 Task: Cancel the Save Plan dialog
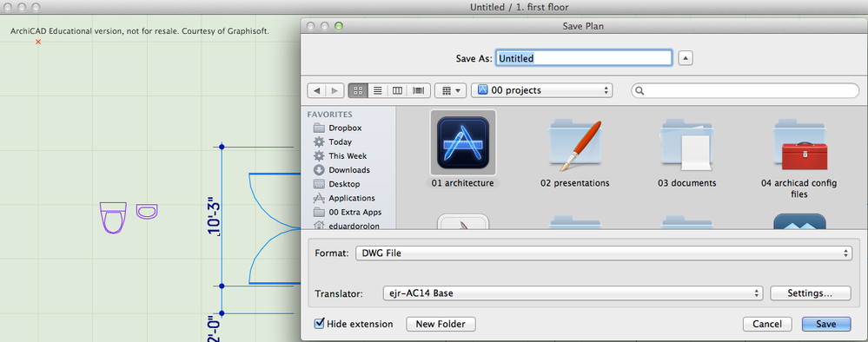coord(766,325)
